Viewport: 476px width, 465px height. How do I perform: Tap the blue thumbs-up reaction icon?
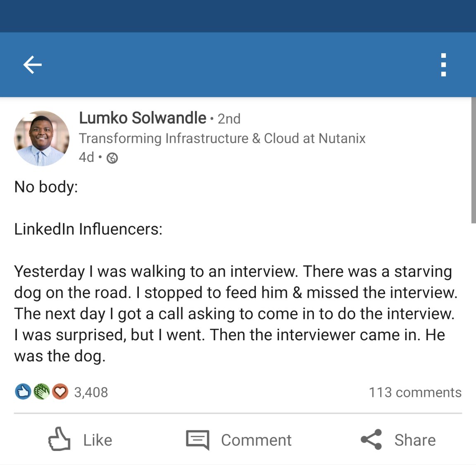click(x=23, y=391)
